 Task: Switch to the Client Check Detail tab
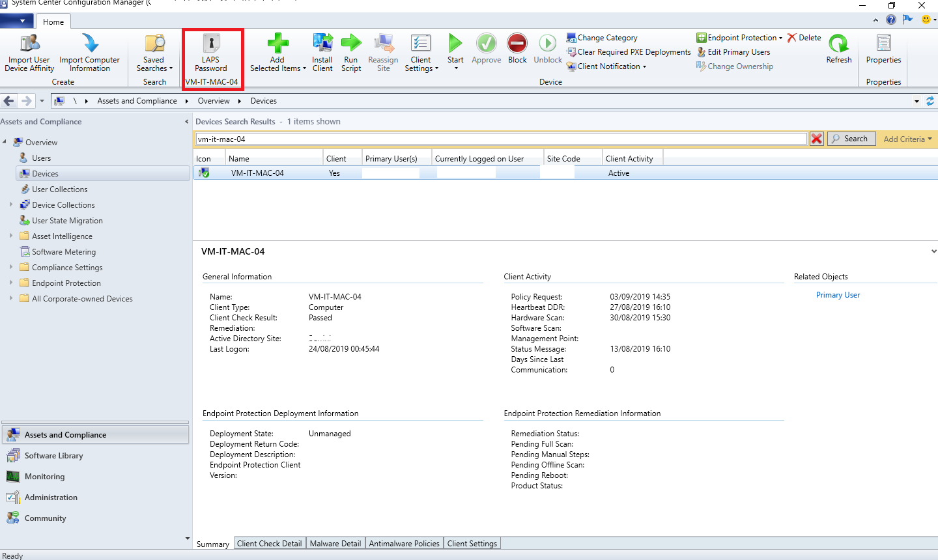(269, 544)
